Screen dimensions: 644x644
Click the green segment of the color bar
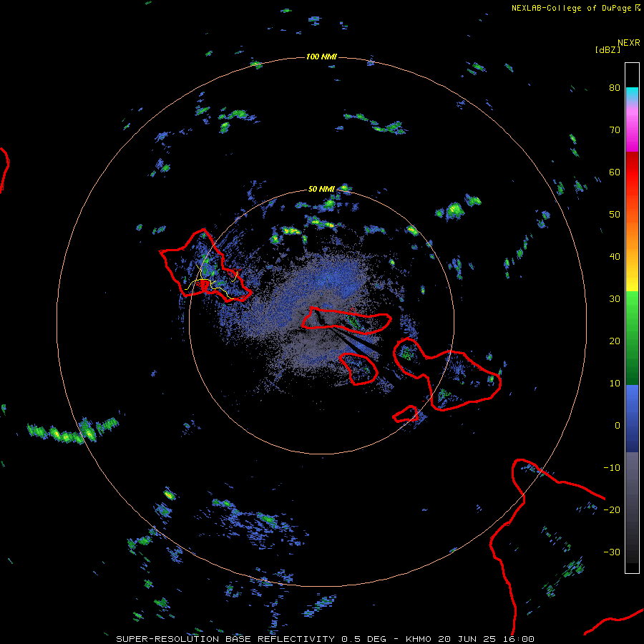point(632,338)
